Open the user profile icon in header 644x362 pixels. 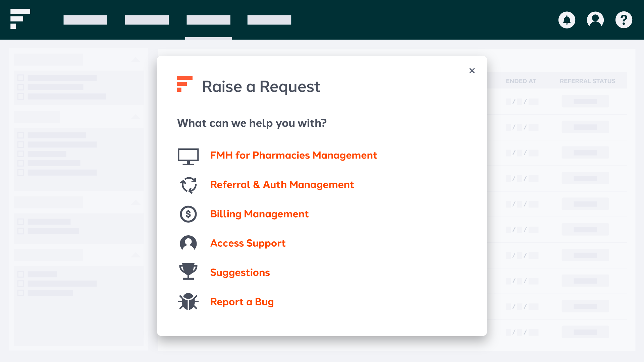(x=595, y=20)
